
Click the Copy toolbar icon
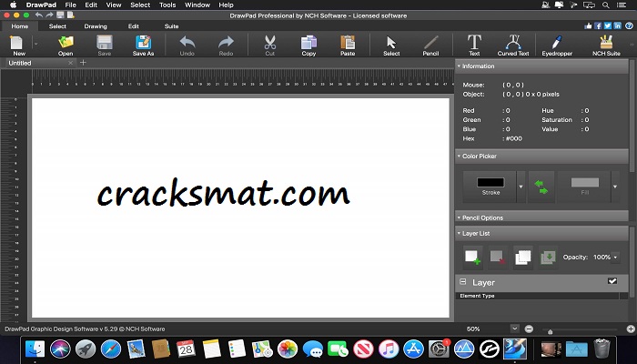(x=308, y=45)
